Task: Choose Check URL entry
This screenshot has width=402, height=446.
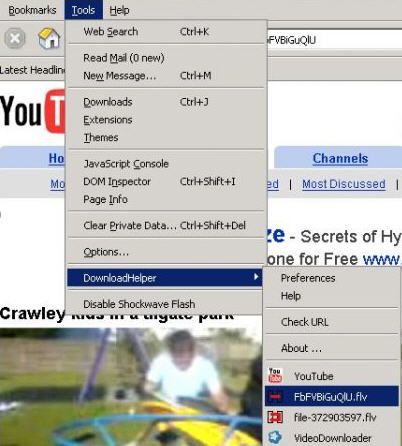Action: (x=332, y=322)
